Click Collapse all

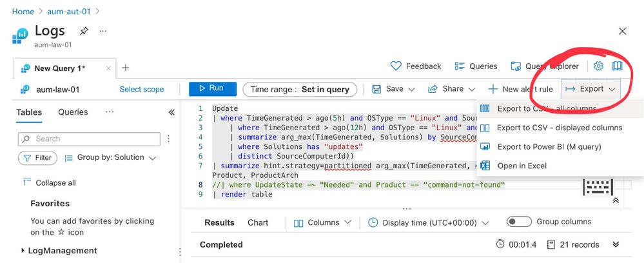point(50,183)
